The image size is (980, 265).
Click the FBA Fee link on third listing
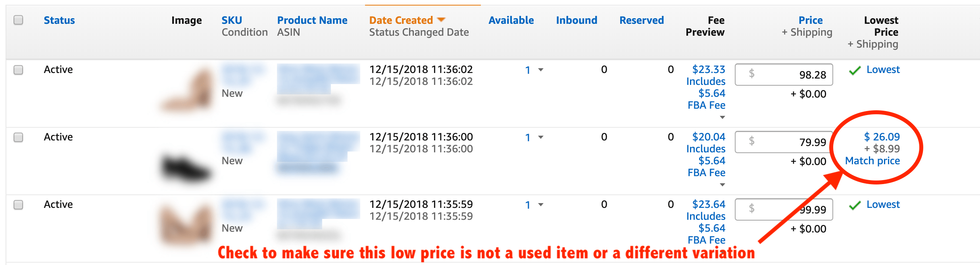pos(707,240)
